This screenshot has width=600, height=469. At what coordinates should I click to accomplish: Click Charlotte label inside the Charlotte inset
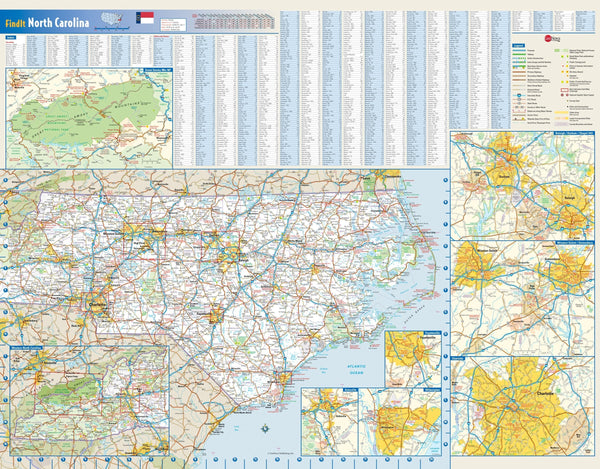[x=545, y=394]
